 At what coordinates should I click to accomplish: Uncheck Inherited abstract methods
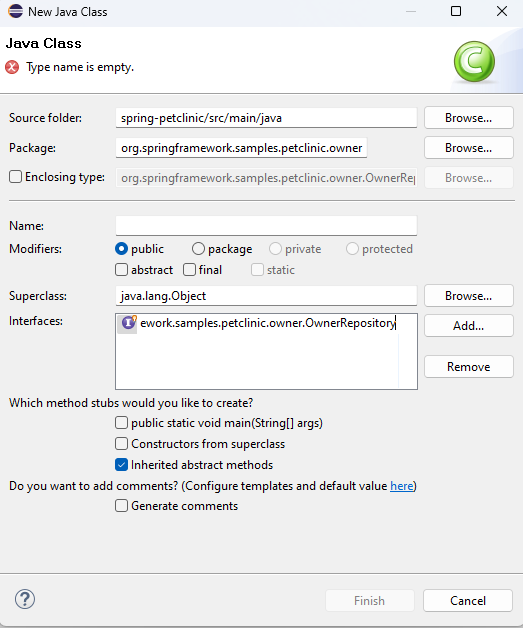pos(121,465)
